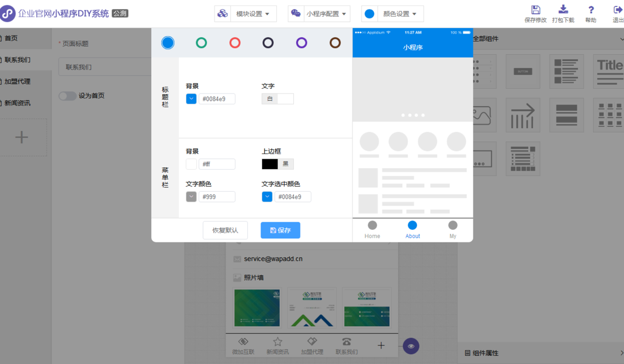Click the plus icon to add page
The height and width of the screenshot is (364, 624).
click(x=21, y=137)
